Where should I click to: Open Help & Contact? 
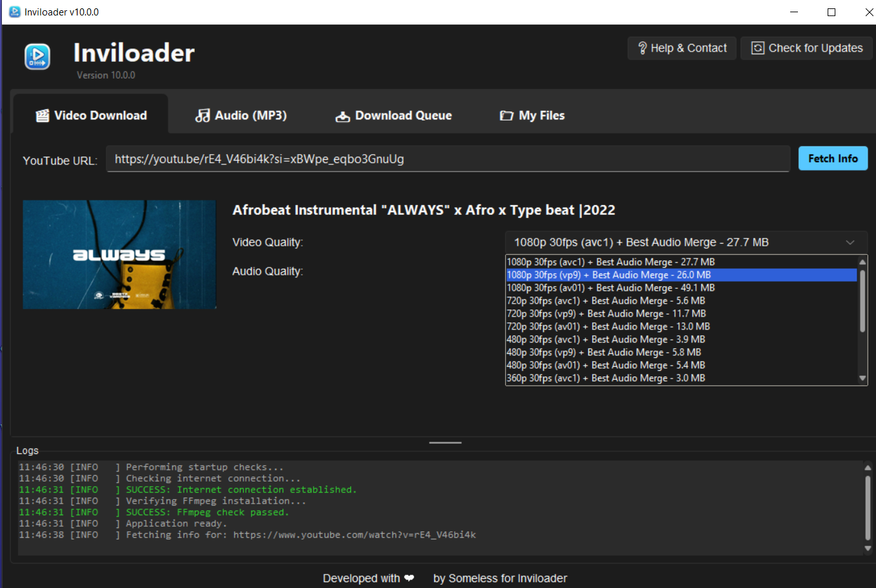(682, 48)
